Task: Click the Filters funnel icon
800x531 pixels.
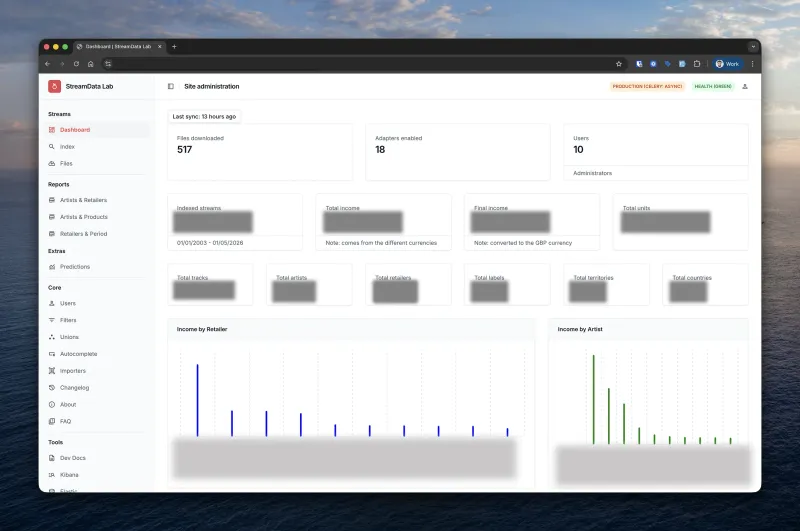Action: pyautogui.click(x=52, y=320)
